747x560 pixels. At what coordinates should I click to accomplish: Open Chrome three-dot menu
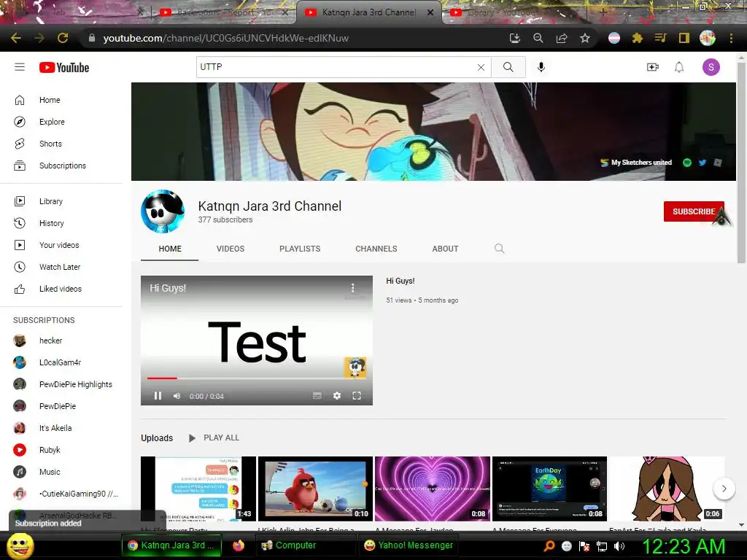click(731, 38)
